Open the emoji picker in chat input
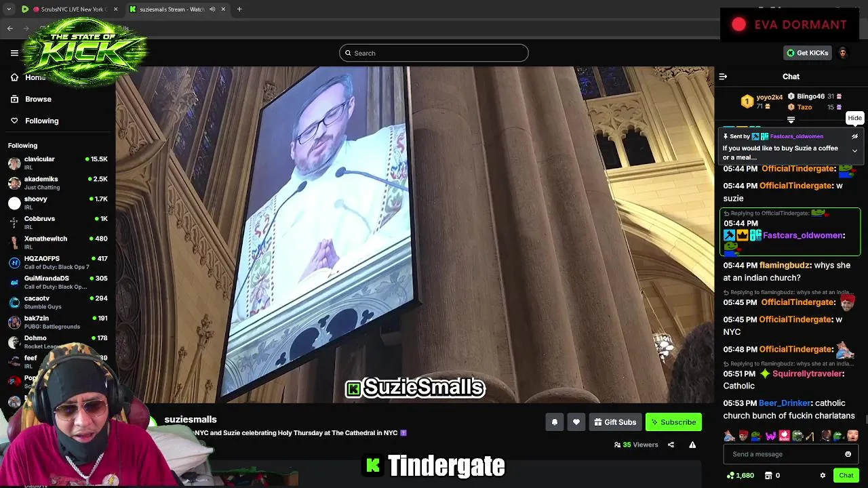Screen dimensions: 868x488 click(x=848, y=454)
